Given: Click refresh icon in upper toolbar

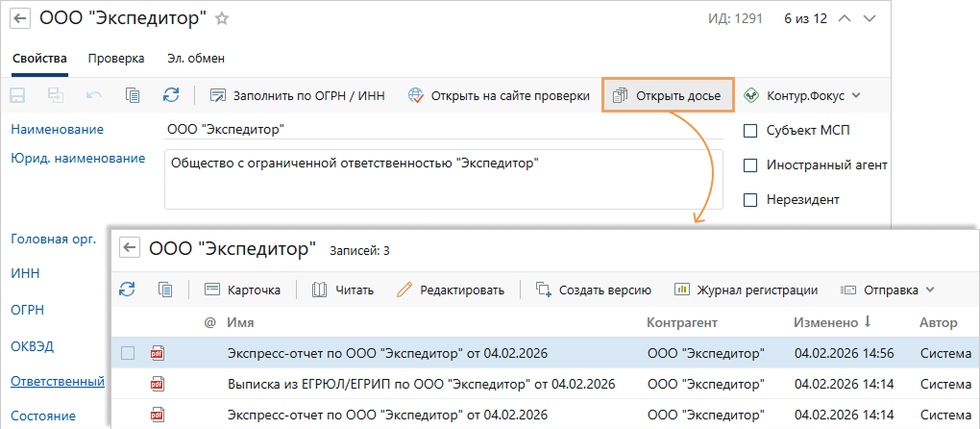Looking at the screenshot, I should 171,95.
